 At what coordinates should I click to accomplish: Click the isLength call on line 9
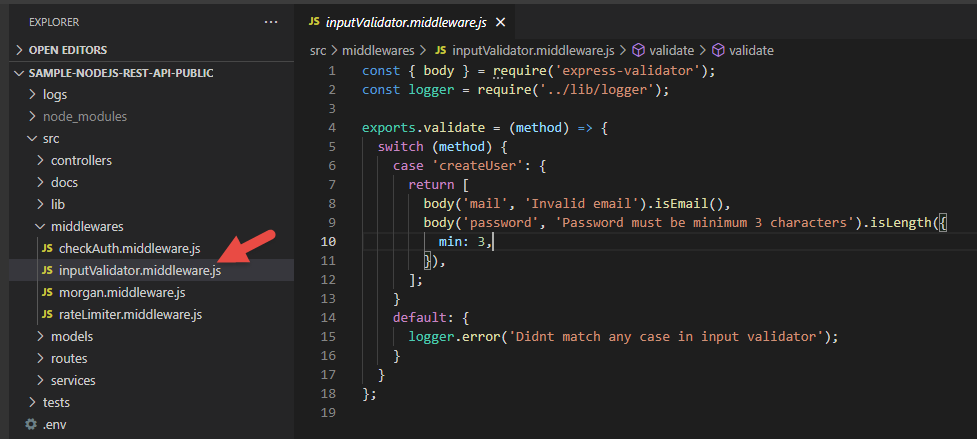(901, 222)
